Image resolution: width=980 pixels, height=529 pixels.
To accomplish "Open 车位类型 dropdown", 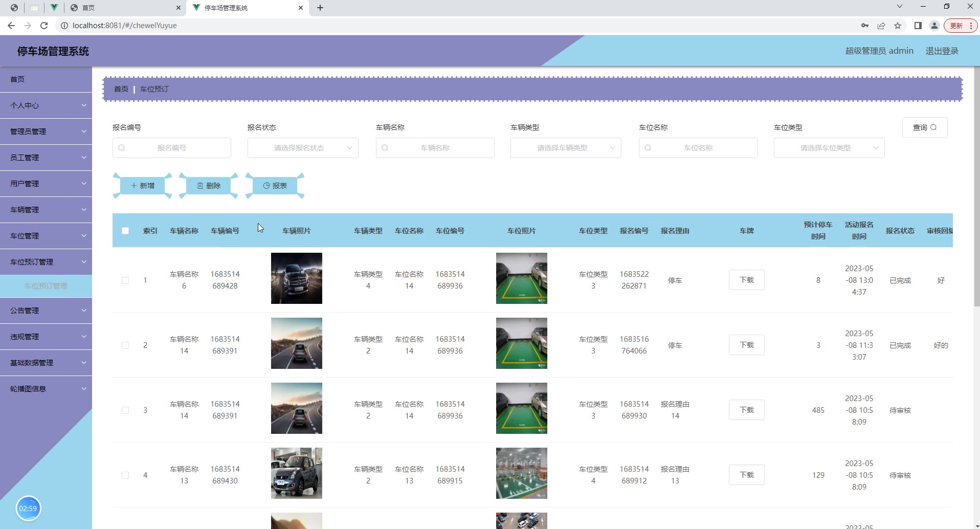I will click(x=829, y=148).
